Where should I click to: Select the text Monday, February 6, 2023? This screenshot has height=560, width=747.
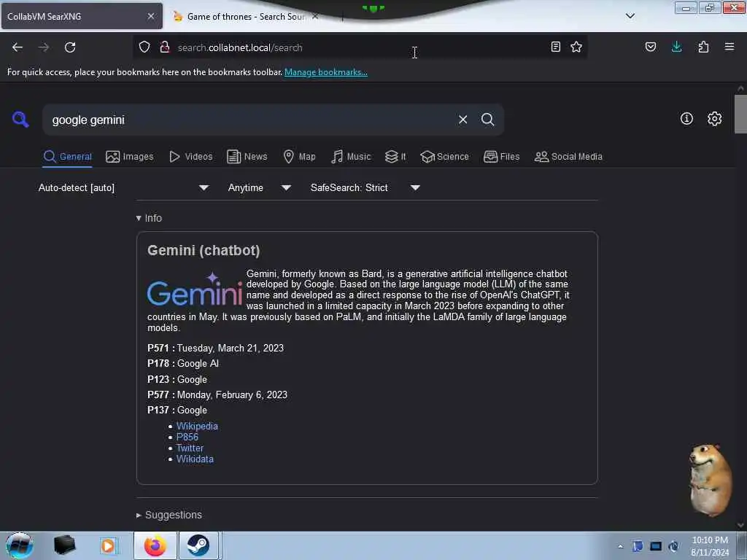[232, 394]
